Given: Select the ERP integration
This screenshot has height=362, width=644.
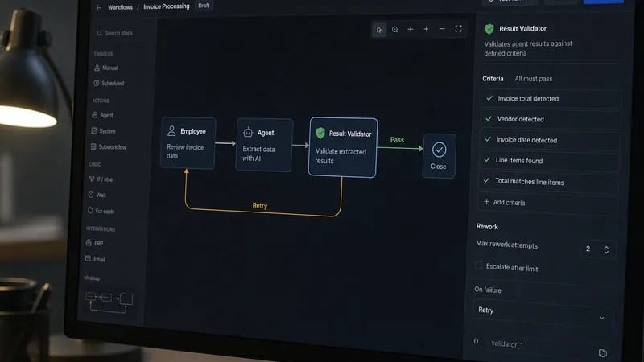Looking at the screenshot, I should tap(96, 243).
